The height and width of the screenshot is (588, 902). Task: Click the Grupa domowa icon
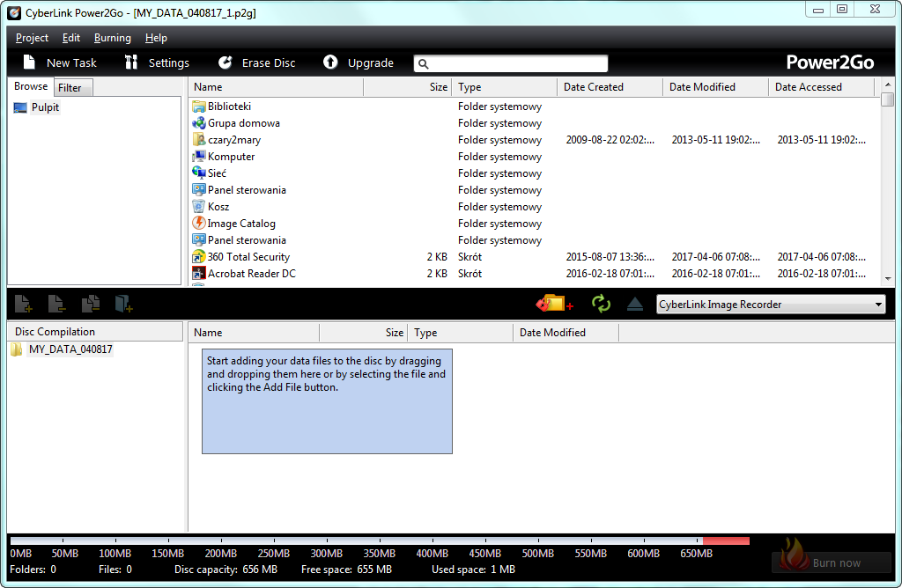pyautogui.click(x=198, y=123)
